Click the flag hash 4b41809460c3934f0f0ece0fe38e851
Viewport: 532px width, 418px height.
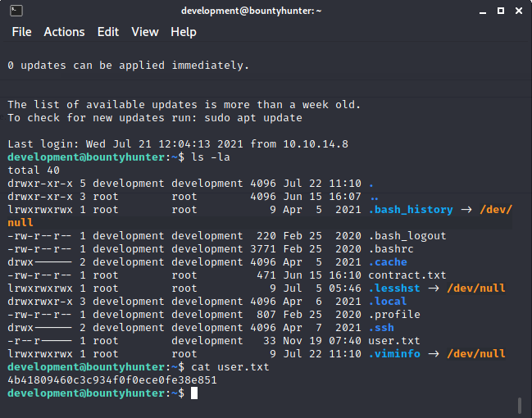(x=112, y=380)
